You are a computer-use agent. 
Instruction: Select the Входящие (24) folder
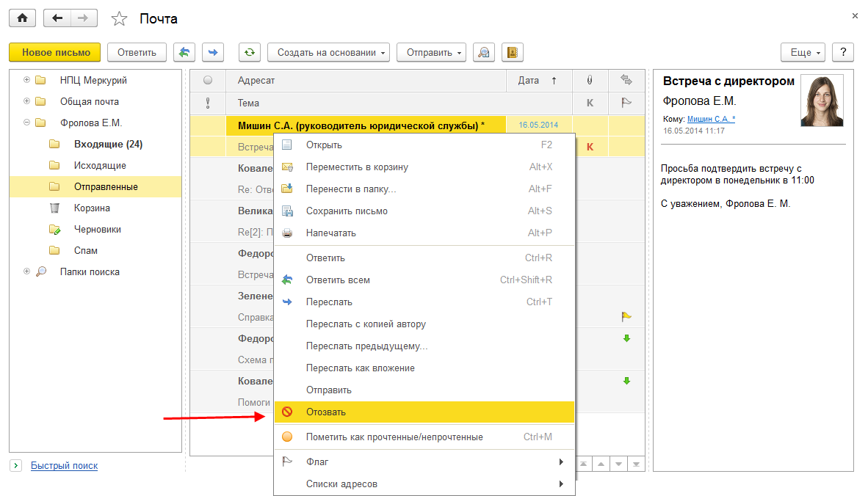[x=108, y=144]
